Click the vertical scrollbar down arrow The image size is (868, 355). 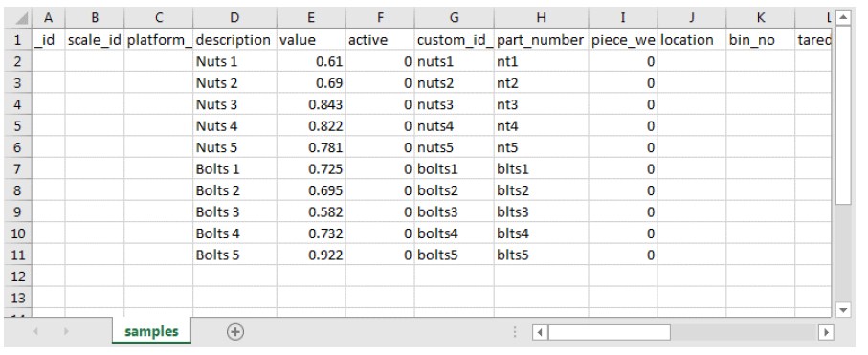[842, 310]
